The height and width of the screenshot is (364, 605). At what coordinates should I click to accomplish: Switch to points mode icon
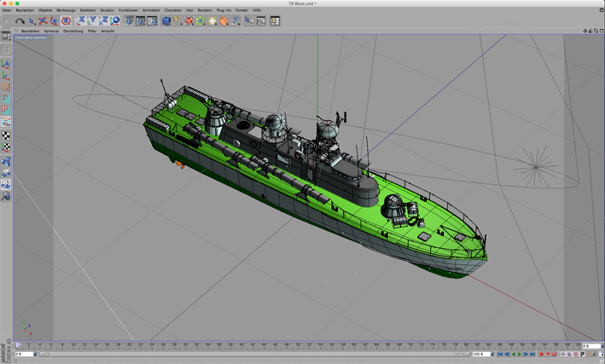click(6, 87)
